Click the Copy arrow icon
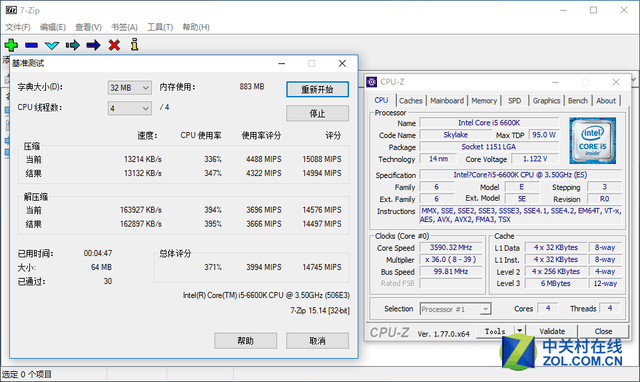 point(73,45)
